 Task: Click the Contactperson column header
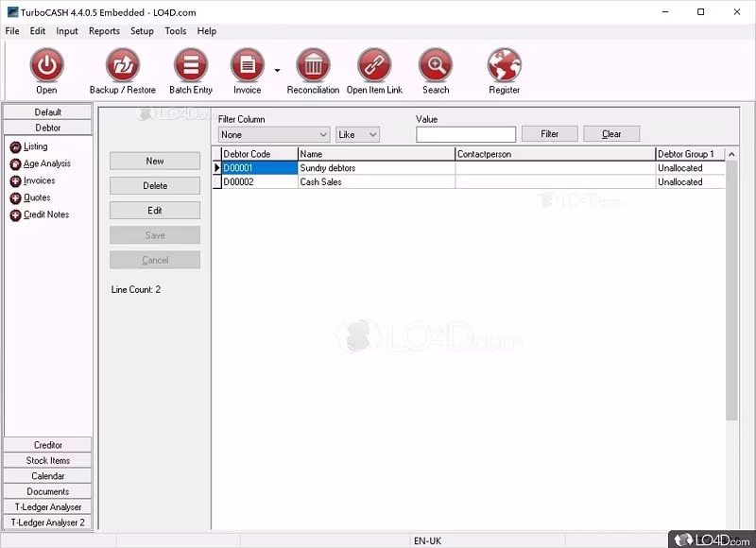pos(556,154)
